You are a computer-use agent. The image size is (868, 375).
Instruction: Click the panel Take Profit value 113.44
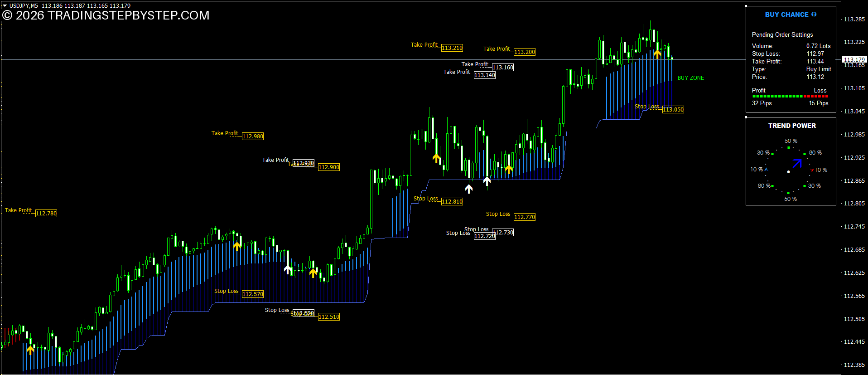click(815, 61)
